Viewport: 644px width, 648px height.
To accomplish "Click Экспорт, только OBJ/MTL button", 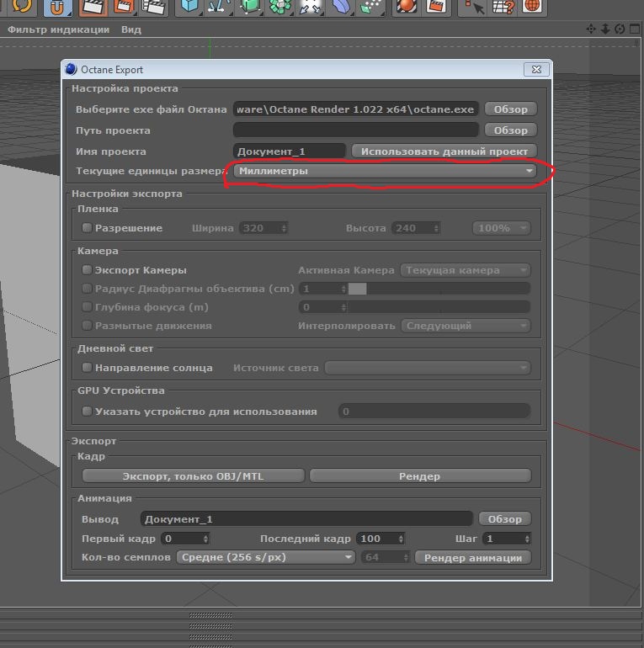I will pos(193,475).
